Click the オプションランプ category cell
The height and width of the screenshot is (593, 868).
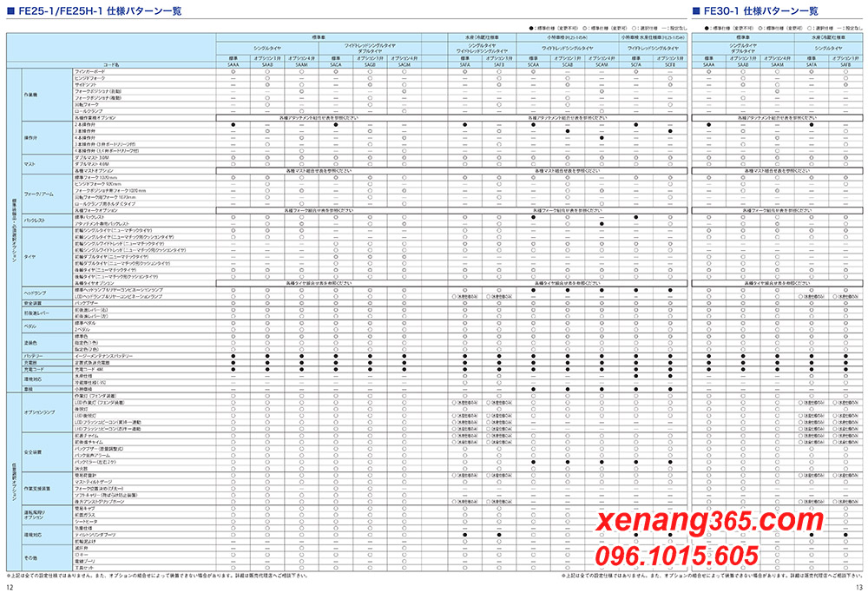coord(47,412)
